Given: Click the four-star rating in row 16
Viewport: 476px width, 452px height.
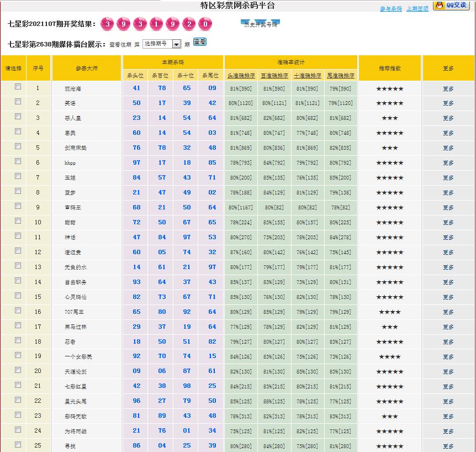Looking at the screenshot, I should [389, 312].
